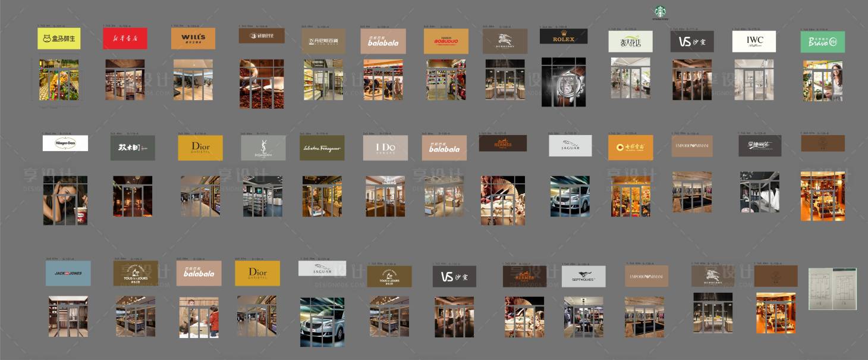Select the Rolex wristwatch image

(x=564, y=82)
